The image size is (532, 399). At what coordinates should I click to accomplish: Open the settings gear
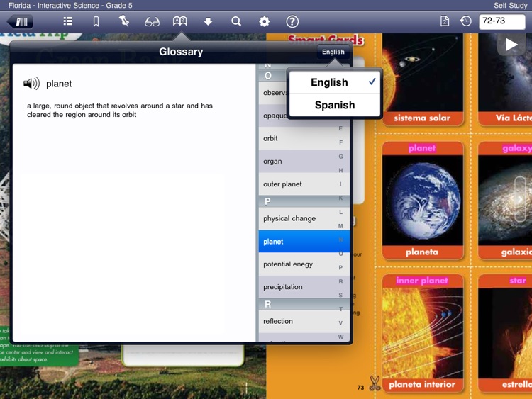coord(265,22)
